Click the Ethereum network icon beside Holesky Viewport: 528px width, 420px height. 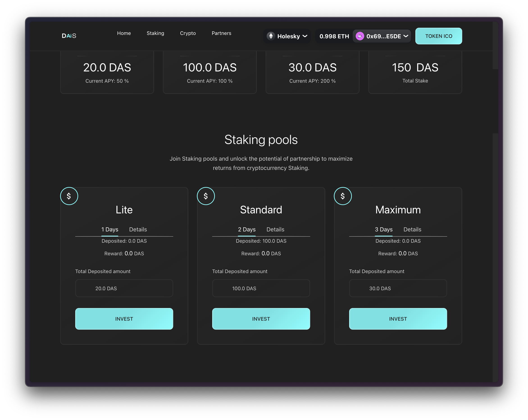point(271,36)
